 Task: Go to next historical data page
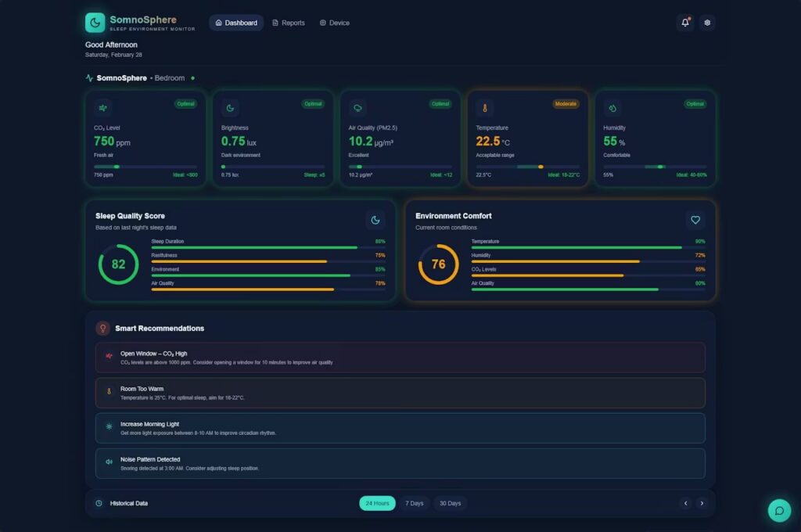(x=702, y=503)
